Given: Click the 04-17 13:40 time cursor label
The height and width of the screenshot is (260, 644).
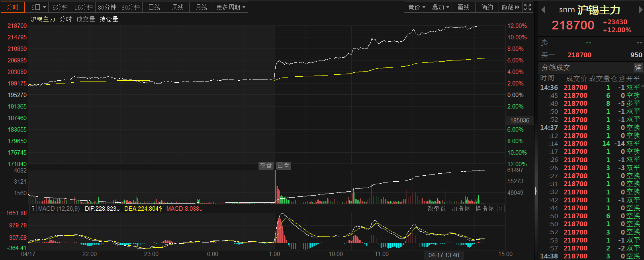Looking at the screenshot, I should (444, 255).
